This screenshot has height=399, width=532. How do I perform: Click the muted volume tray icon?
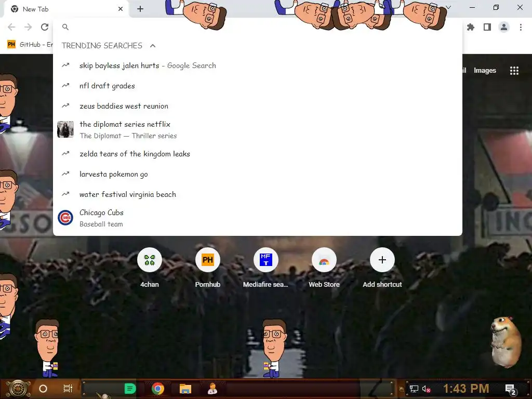coord(426,389)
